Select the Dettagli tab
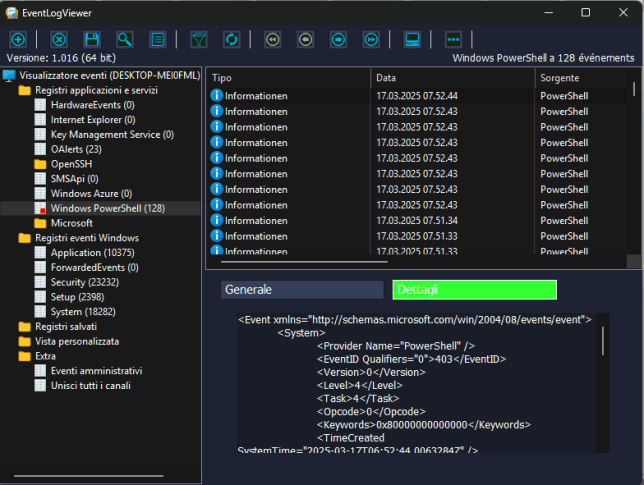Viewport: 644px width, 485px height. point(474,290)
